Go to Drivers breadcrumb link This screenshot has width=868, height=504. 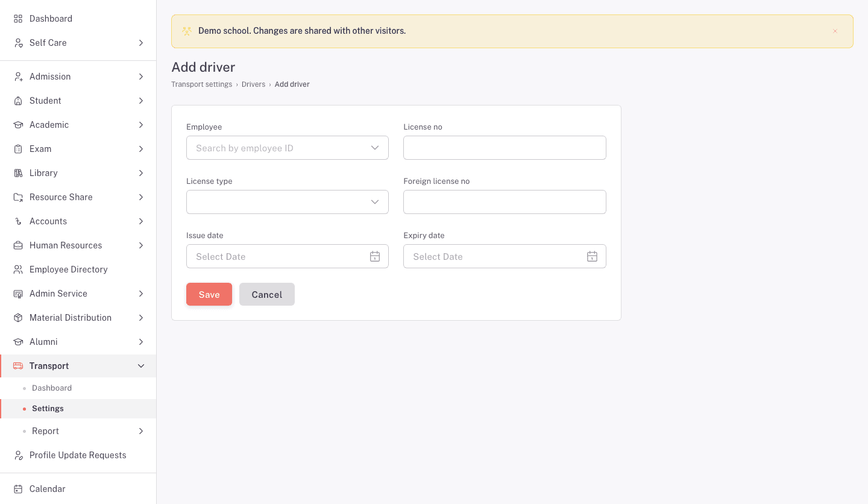253,84
